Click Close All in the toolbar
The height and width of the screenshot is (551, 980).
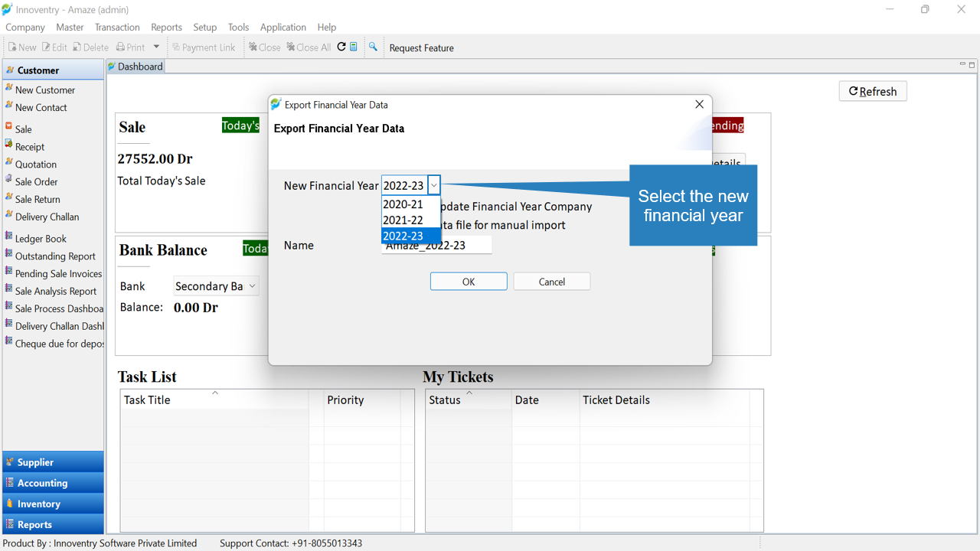pos(309,47)
